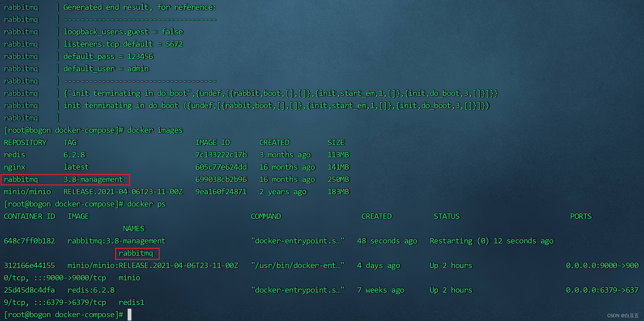Click the container name minio
Image resolution: width=644 pixels, height=321 pixels.
coord(129,278)
